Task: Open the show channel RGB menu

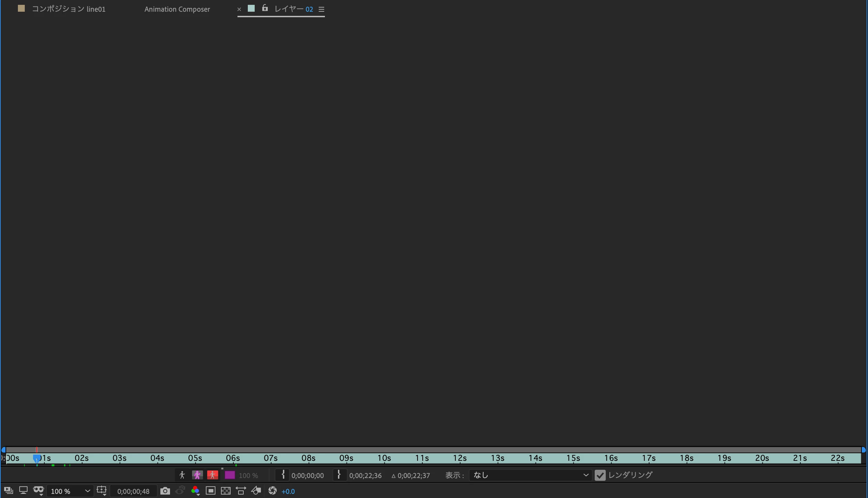Action: 195,491
